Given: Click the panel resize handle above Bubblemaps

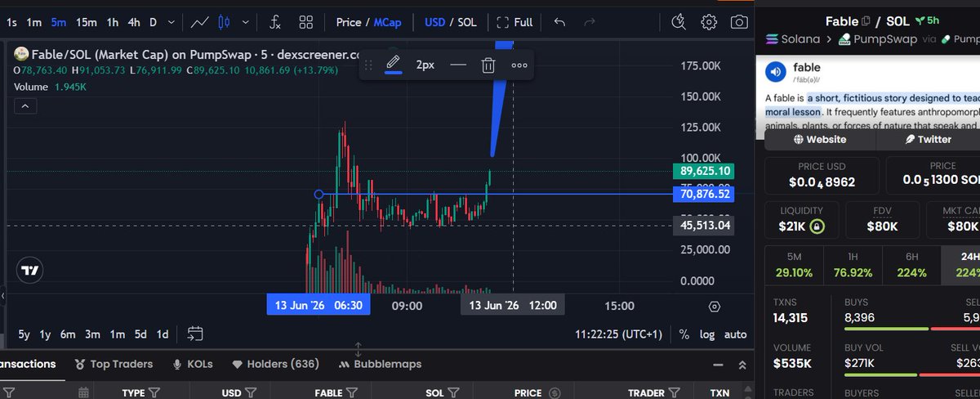Looking at the screenshot, I should 358,349.
